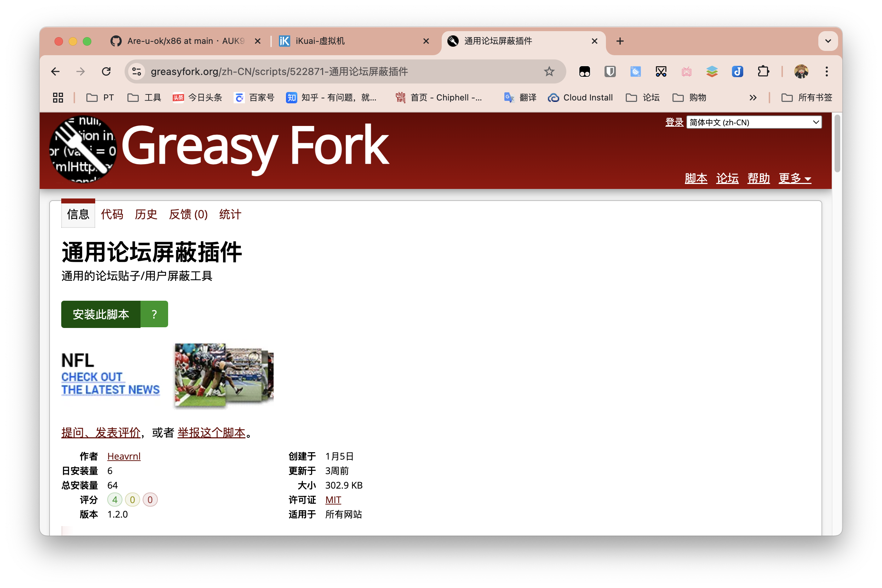Reload the current page
The image size is (882, 588).
(106, 71)
